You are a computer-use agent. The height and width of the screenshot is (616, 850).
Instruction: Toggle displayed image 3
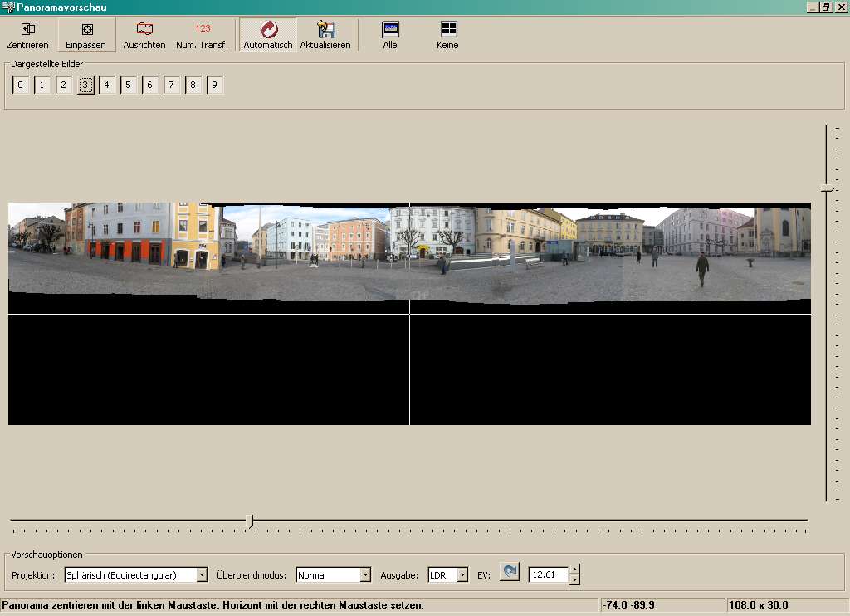pos(85,85)
